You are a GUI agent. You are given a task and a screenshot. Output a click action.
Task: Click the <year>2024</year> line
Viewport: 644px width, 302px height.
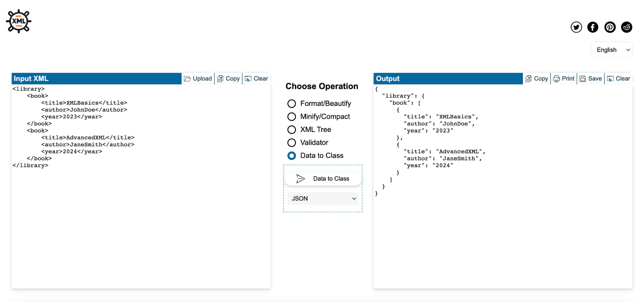point(72,151)
